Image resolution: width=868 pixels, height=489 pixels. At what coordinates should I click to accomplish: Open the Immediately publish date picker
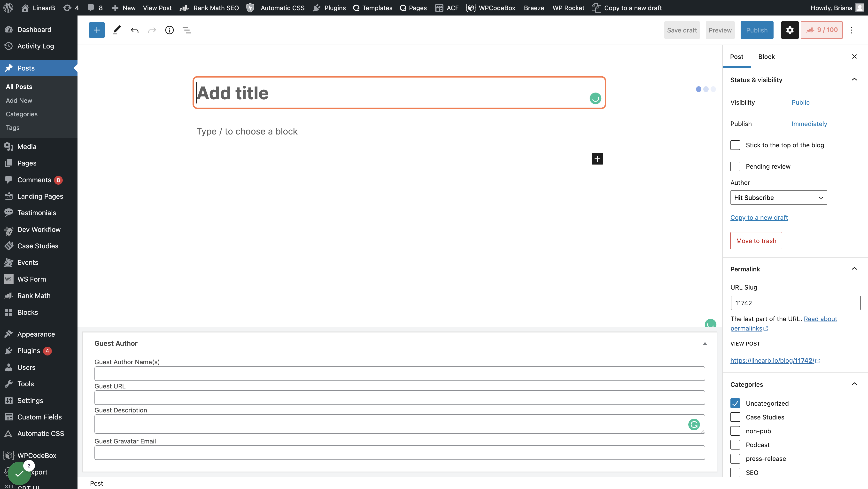pyautogui.click(x=809, y=124)
